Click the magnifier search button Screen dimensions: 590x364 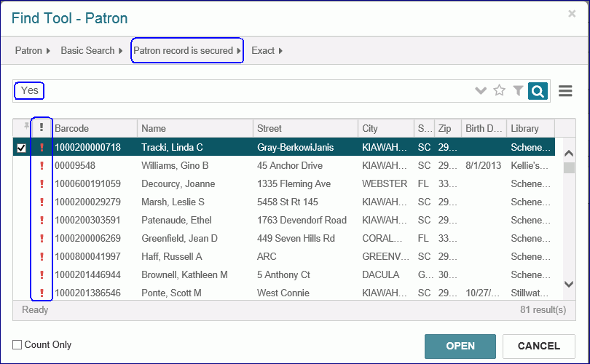(x=538, y=91)
